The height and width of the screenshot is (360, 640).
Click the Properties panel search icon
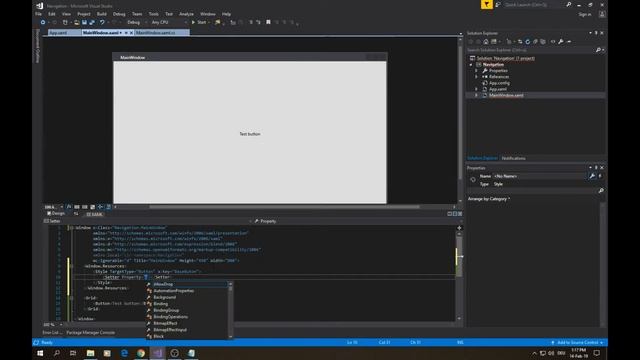point(601,191)
